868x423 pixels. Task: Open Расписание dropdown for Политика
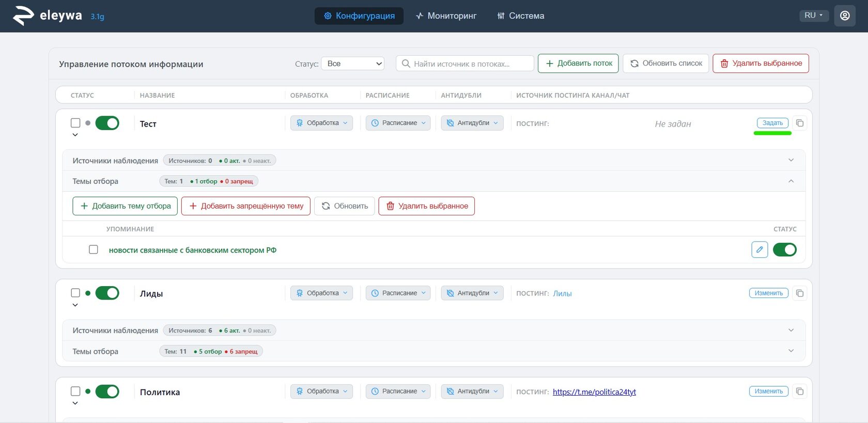tap(398, 391)
